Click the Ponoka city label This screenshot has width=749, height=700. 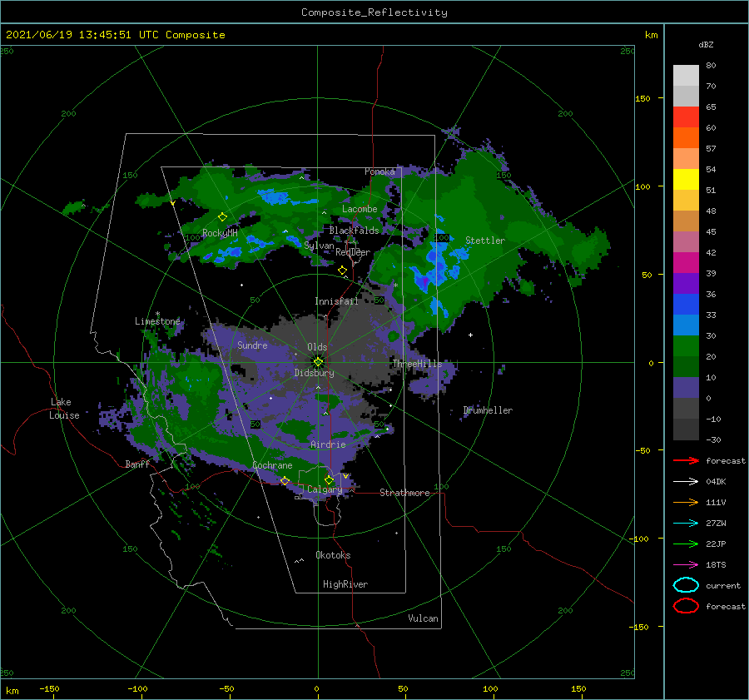pyautogui.click(x=379, y=171)
